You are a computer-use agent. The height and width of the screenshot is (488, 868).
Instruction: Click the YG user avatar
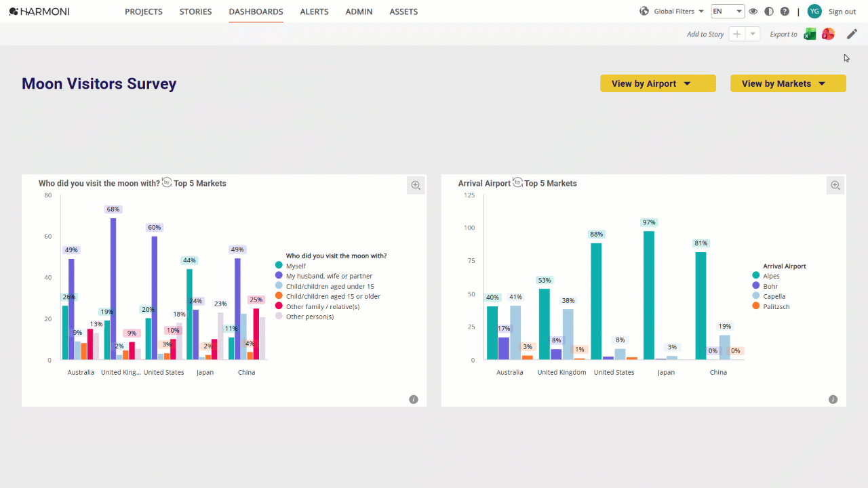click(x=814, y=12)
